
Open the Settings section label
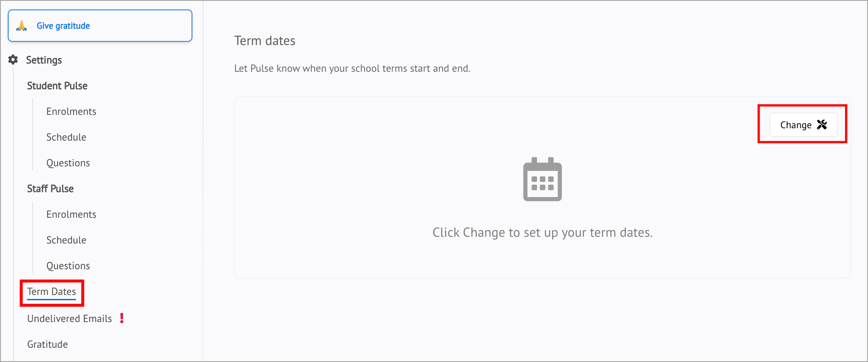point(44,60)
